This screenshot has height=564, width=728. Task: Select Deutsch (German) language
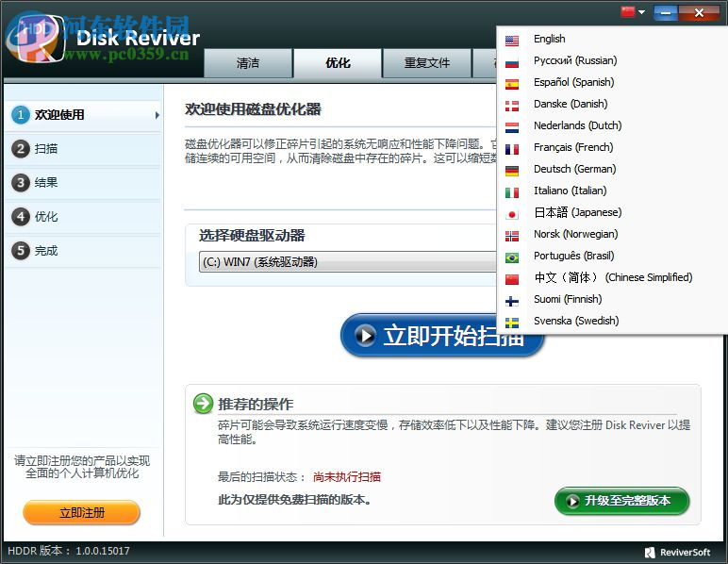coord(575,169)
